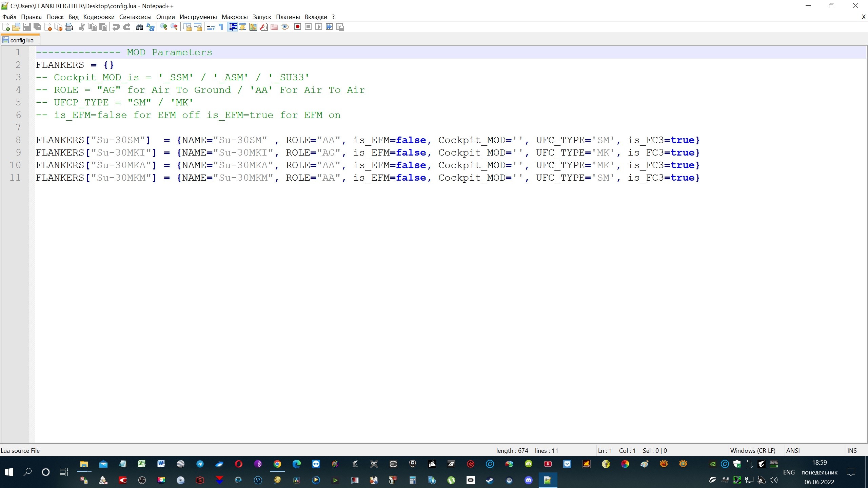
Task: Click the Stop recording macro icon
Action: (308, 27)
